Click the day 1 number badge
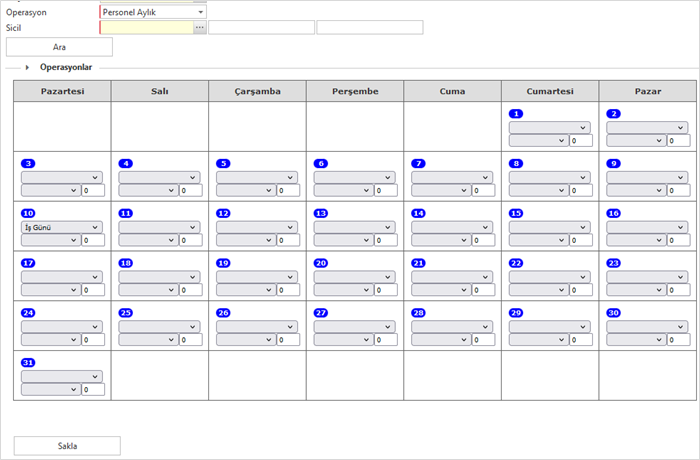Image resolution: width=700 pixels, height=460 pixels. pos(516,114)
